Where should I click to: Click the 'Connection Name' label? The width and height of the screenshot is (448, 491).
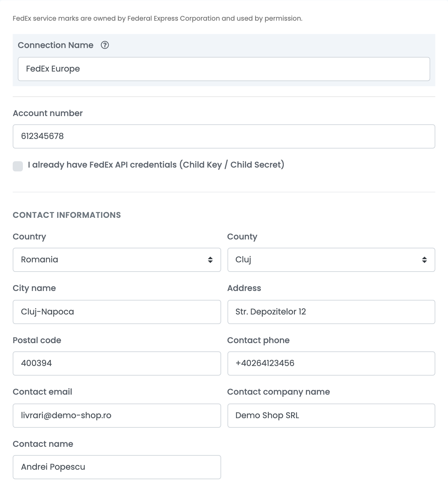tap(56, 45)
